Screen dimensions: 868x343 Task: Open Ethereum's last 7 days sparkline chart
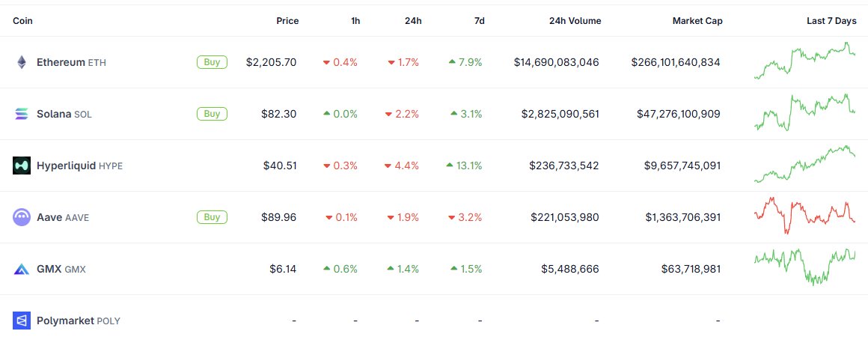[804, 62]
